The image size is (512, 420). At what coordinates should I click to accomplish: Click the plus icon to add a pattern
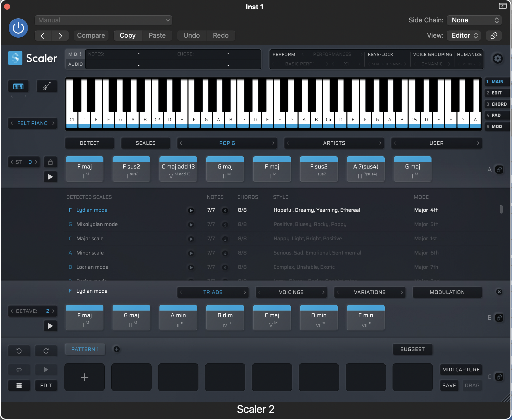click(x=117, y=349)
